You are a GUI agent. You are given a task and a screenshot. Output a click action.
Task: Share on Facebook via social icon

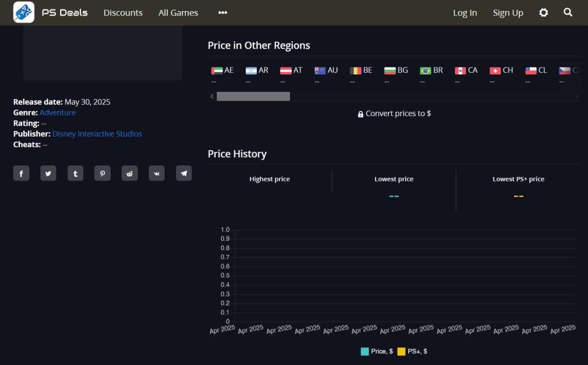[21, 173]
